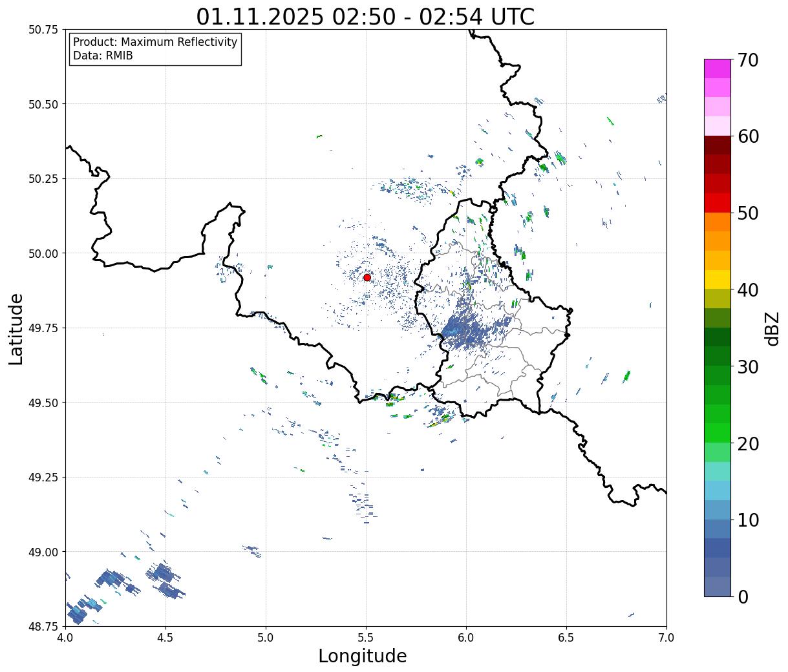Click the plot title with date and time
Screen dimensions: 788x672
(365, 16)
